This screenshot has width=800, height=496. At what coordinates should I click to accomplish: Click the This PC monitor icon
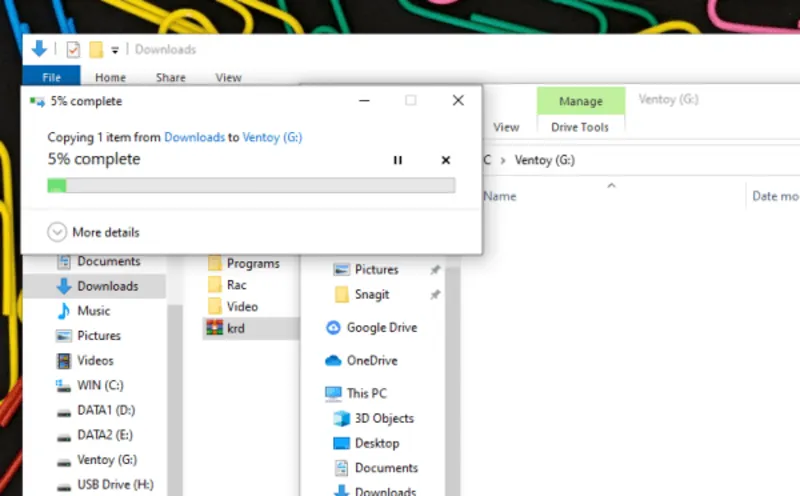point(333,394)
